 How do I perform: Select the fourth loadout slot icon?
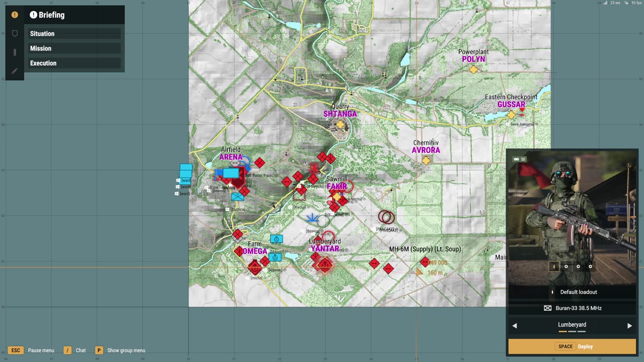click(x=590, y=266)
